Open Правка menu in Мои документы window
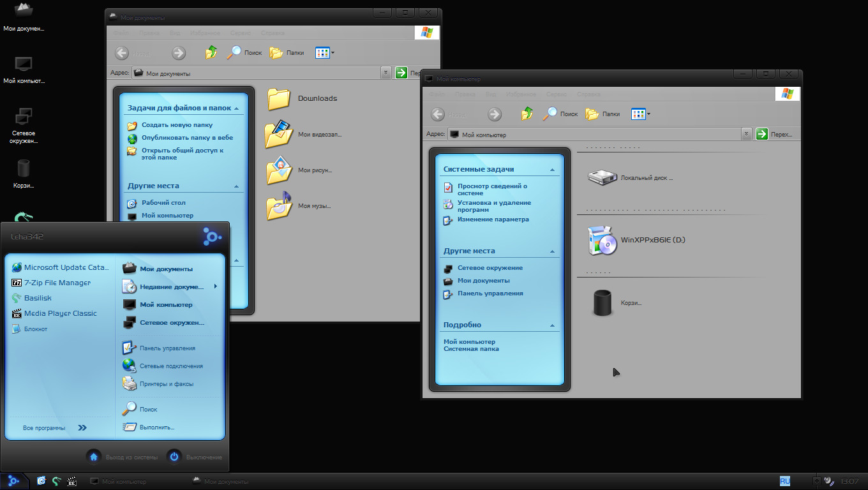Viewport: 868px width, 490px height. click(x=149, y=33)
